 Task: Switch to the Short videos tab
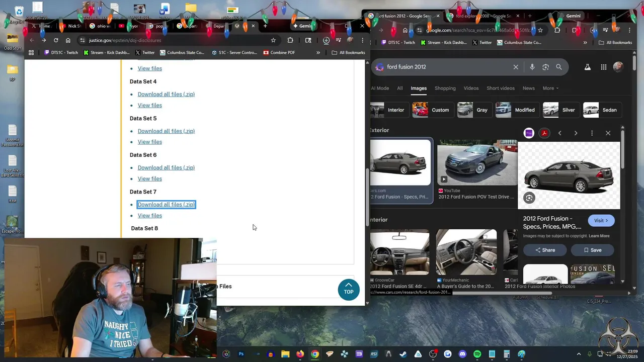[501, 88]
